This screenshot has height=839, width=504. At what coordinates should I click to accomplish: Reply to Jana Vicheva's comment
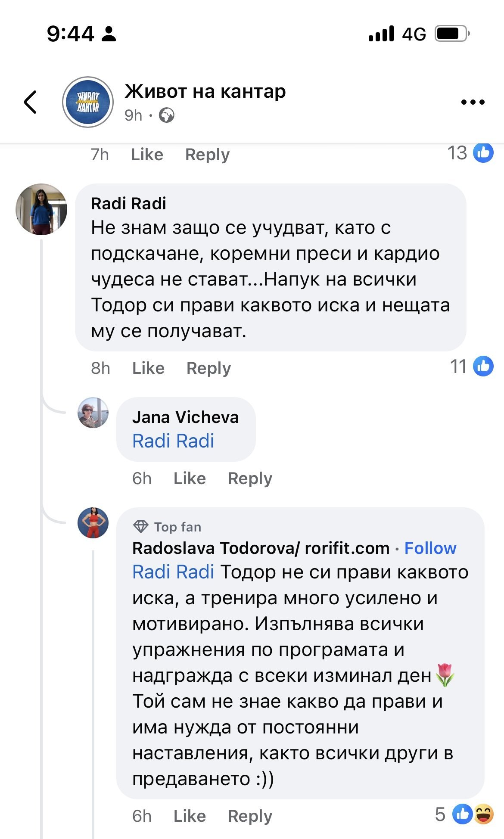click(250, 479)
